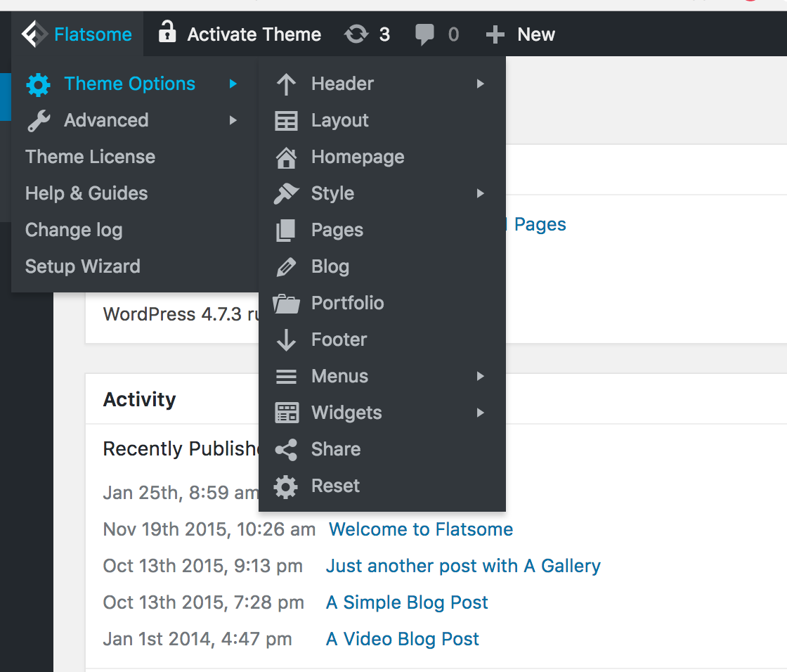Click the Portfolio folder icon
The image size is (787, 672).
tap(286, 304)
